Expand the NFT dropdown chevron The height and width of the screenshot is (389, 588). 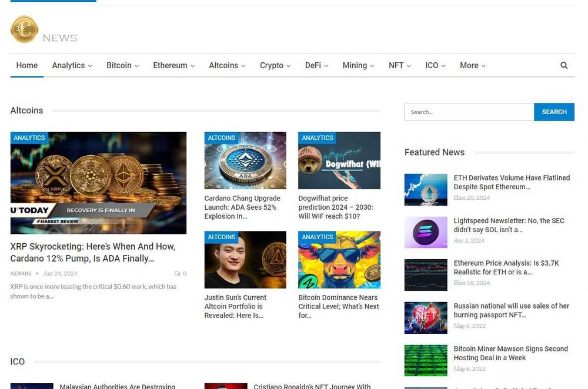pyautogui.click(x=409, y=66)
